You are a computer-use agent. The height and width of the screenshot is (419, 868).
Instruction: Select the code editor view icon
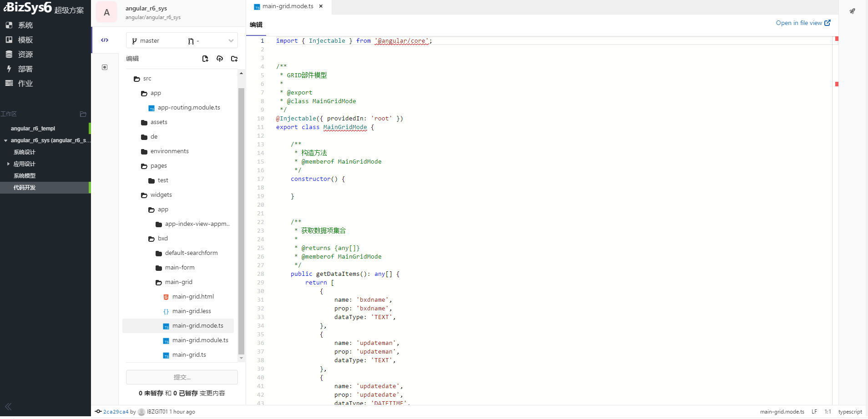[105, 40]
